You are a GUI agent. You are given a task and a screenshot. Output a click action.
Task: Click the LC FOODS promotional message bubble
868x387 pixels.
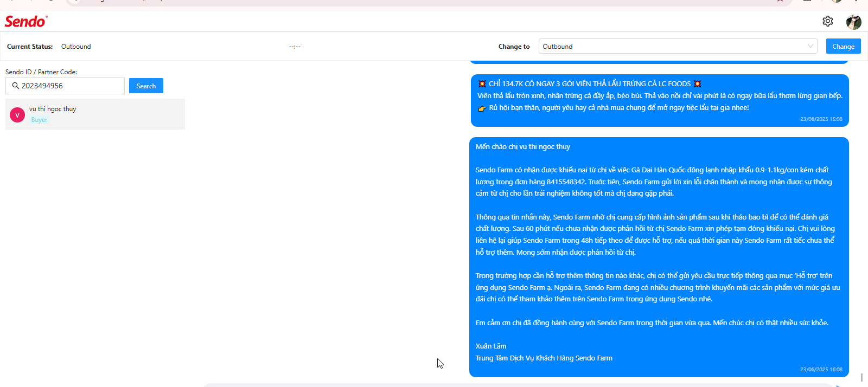pyautogui.click(x=660, y=100)
